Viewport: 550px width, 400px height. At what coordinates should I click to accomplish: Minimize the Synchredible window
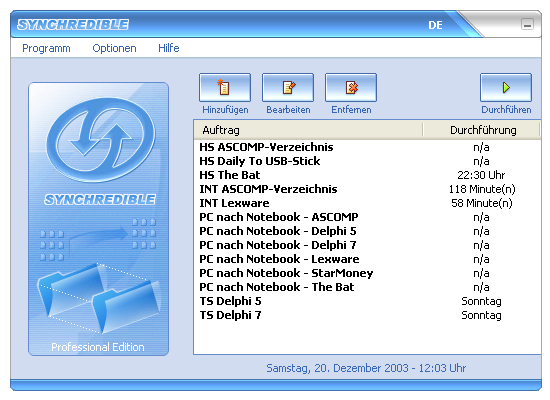click(527, 25)
